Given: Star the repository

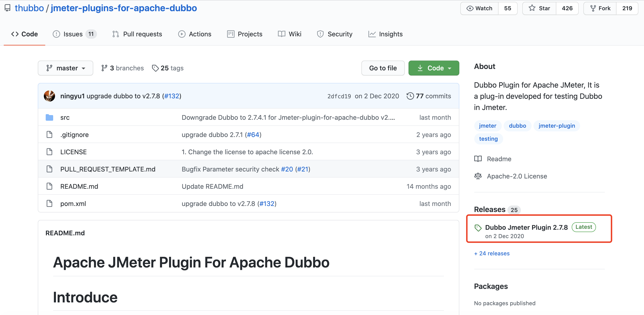Looking at the screenshot, I should click(539, 8).
